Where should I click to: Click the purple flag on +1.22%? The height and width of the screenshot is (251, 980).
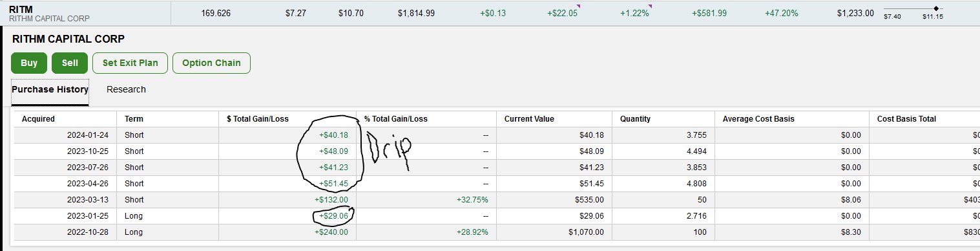649,6
